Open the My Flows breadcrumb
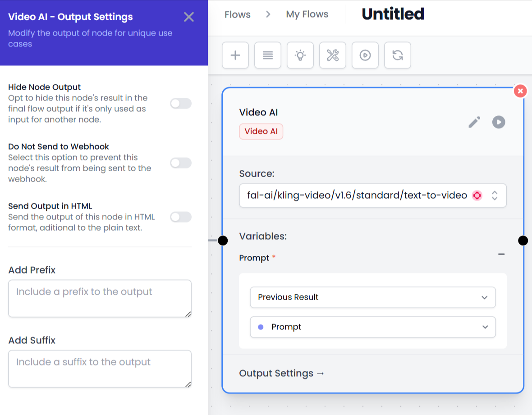This screenshot has width=532, height=415. 307,14
